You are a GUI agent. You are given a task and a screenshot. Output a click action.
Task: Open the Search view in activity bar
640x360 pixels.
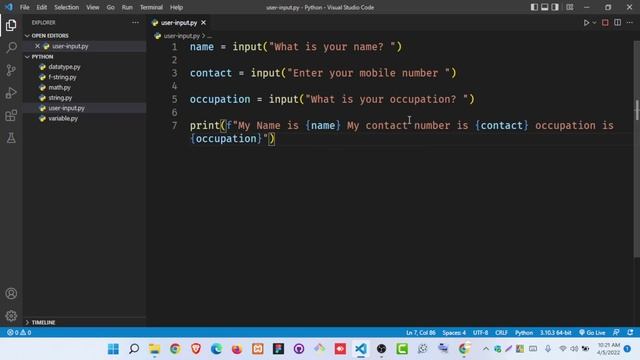tap(11, 47)
